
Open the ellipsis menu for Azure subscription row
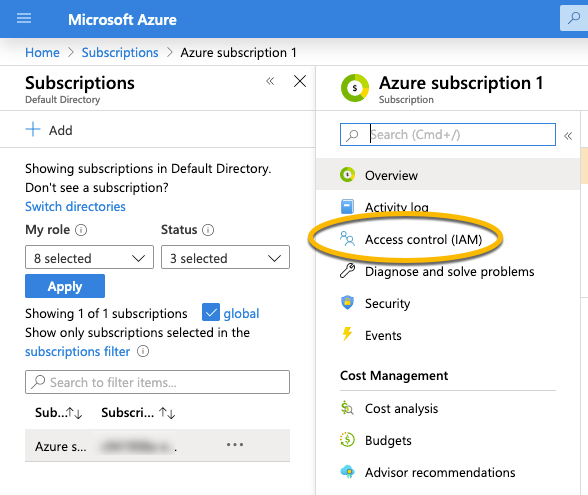[235, 445]
